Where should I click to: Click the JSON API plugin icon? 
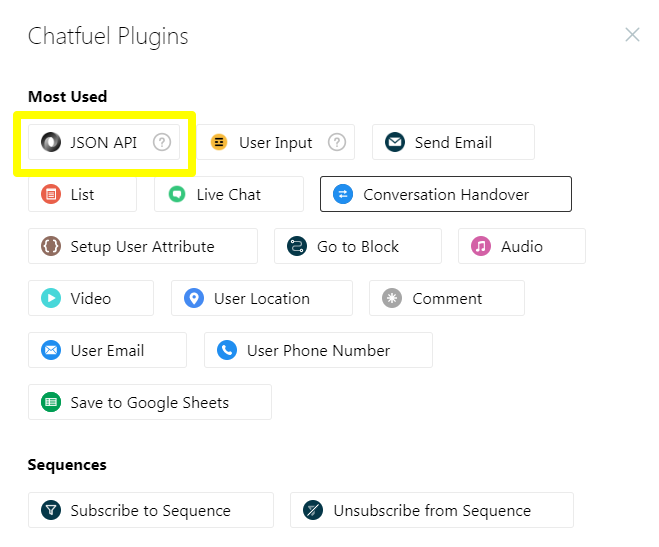pos(50,143)
